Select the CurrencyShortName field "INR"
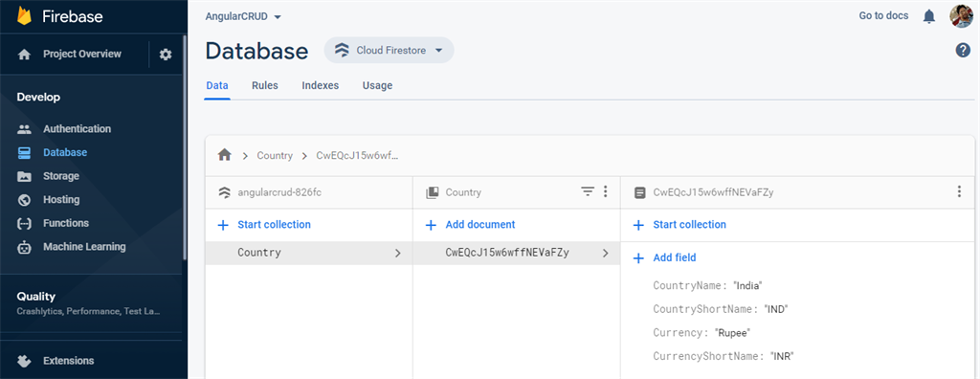This screenshot has width=980, height=379. (724, 357)
